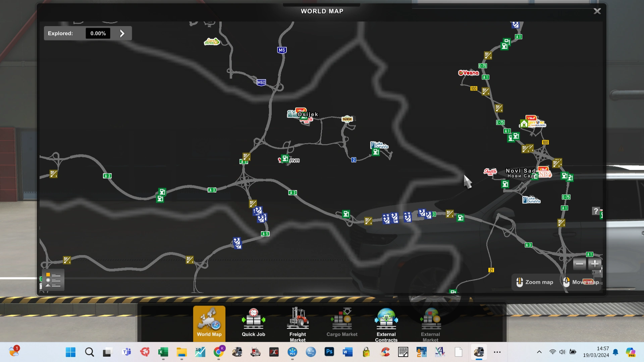The height and width of the screenshot is (362, 644).
Task: Expand the system tray hidden icons chevron
Action: [539, 352]
